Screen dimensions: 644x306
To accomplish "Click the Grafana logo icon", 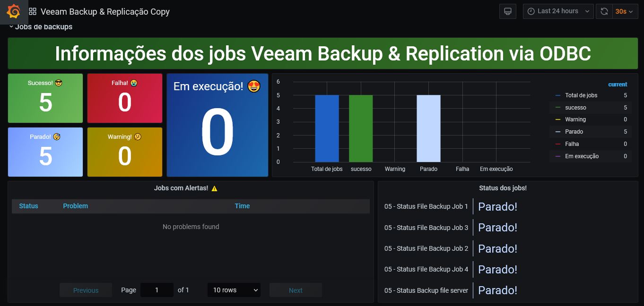I will 14,11.
